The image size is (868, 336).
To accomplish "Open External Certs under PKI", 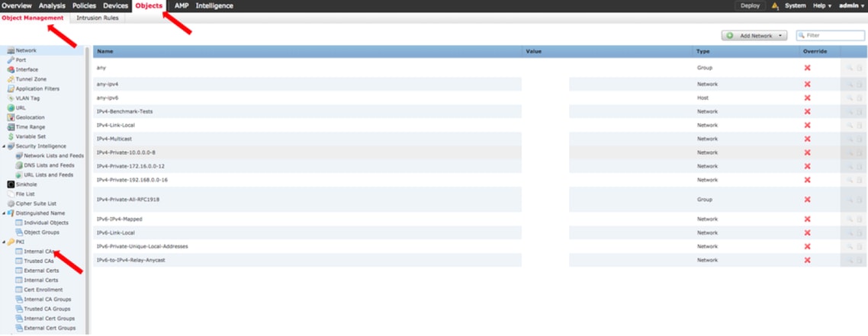I will 41,270.
